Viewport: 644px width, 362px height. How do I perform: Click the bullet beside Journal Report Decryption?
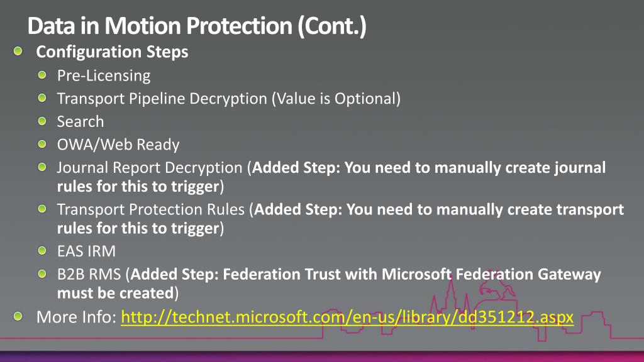(x=42, y=167)
